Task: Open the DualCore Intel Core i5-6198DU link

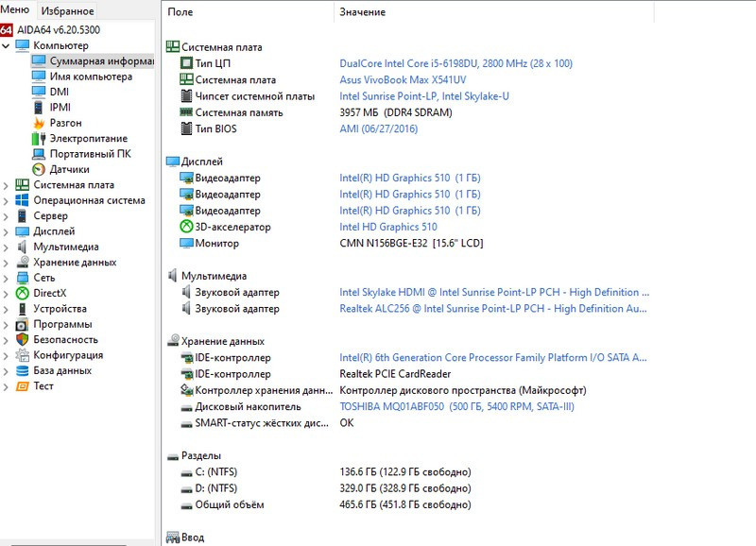Action: pos(455,63)
